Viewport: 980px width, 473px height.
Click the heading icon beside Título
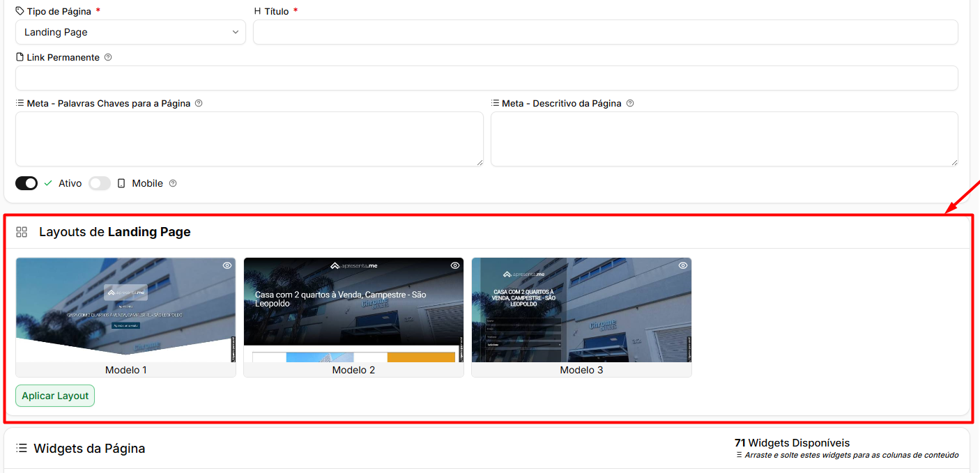pos(258,11)
